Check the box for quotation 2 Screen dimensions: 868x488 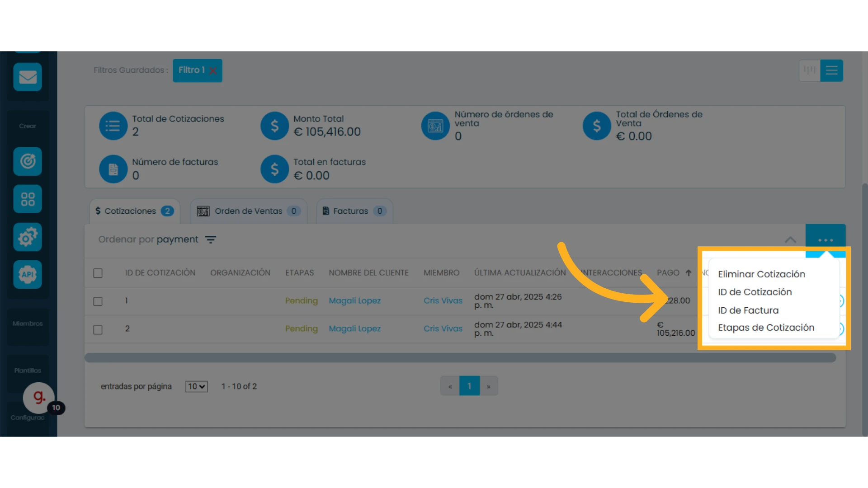pos(98,329)
